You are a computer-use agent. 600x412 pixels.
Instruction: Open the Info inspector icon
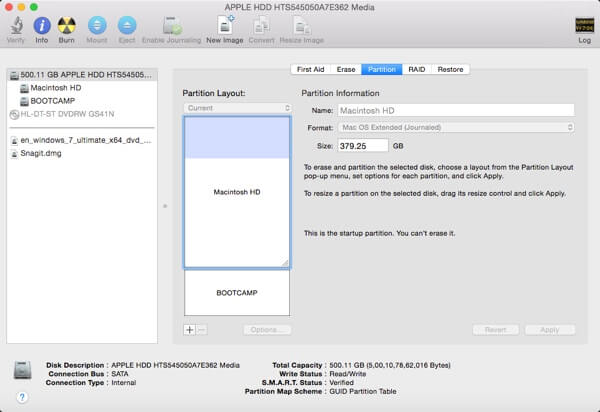pos(42,26)
